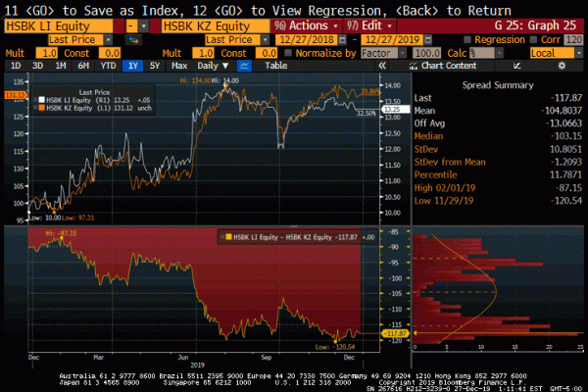Click second Const value 0.0 field
The image size is (588, 392).
[x=267, y=53]
